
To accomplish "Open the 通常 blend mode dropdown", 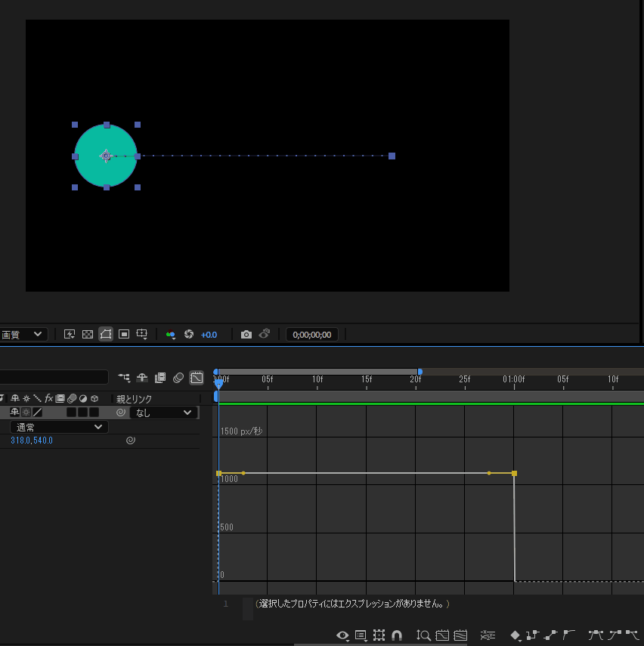I will click(x=60, y=427).
